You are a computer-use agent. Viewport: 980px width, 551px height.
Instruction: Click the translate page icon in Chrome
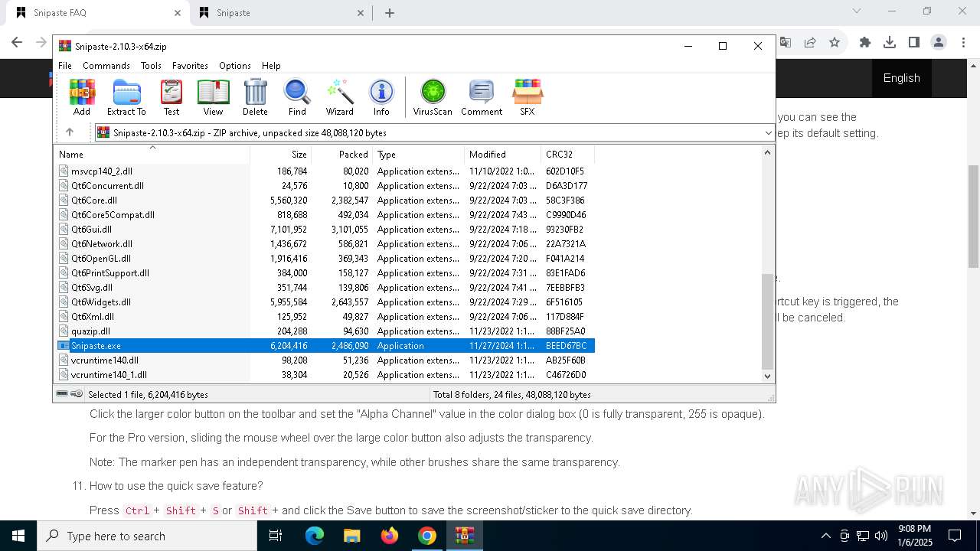click(x=786, y=42)
